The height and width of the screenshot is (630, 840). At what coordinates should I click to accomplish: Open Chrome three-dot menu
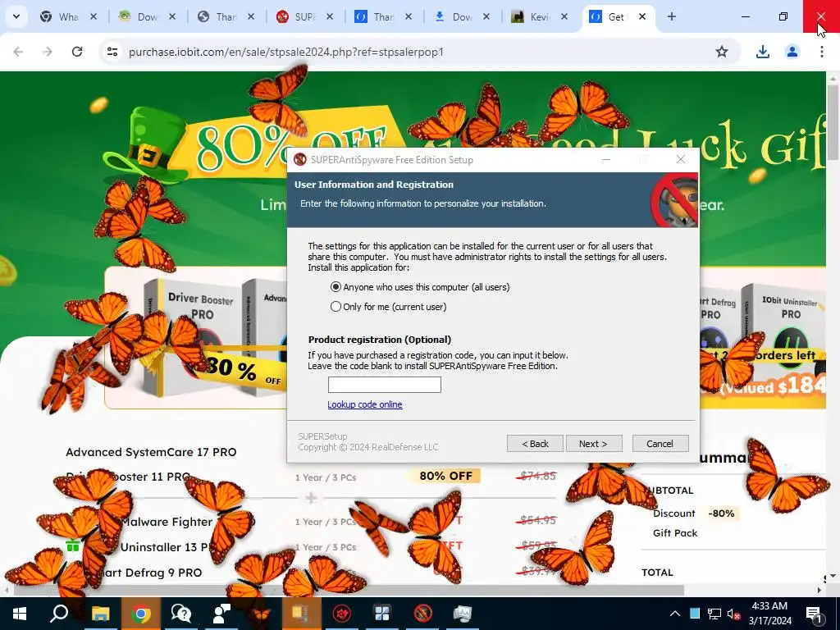pyautogui.click(x=821, y=52)
